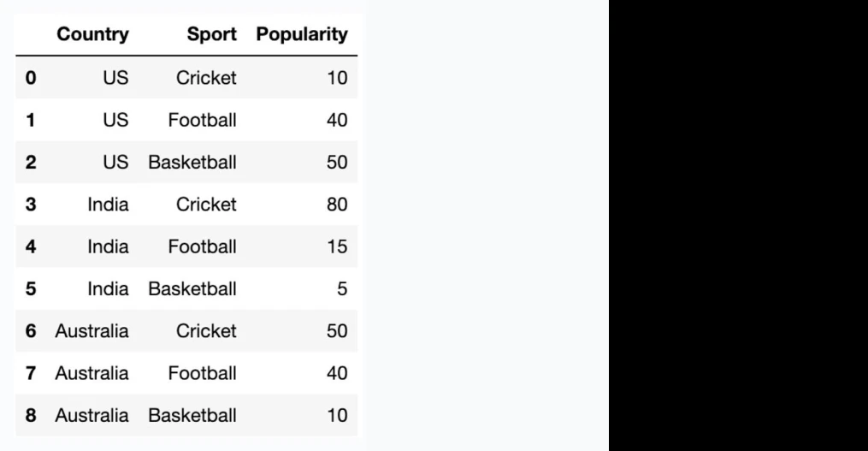Click the Country column header
The width and height of the screenshot is (868, 451).
(92, 34)
